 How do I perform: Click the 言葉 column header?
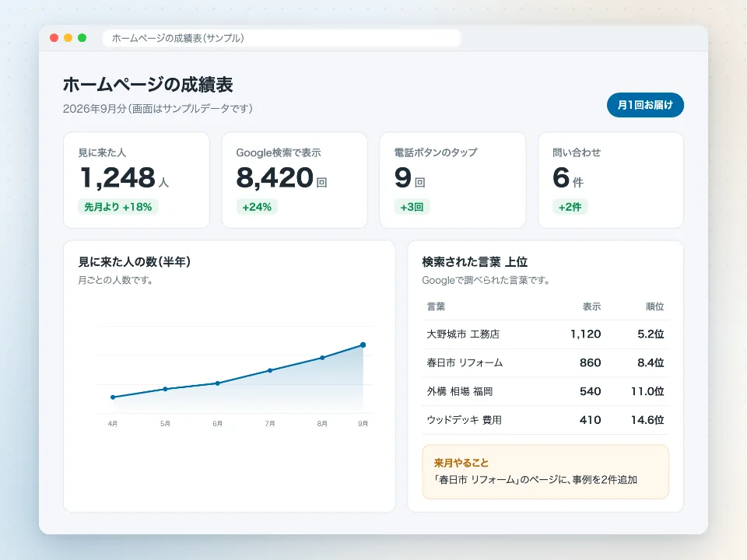(x=436, y=306)
